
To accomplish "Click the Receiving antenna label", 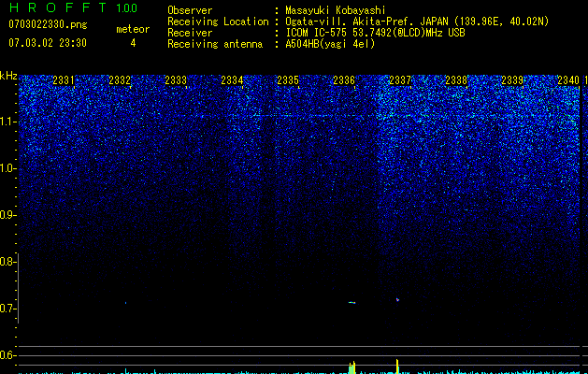I will pos(215,44).
